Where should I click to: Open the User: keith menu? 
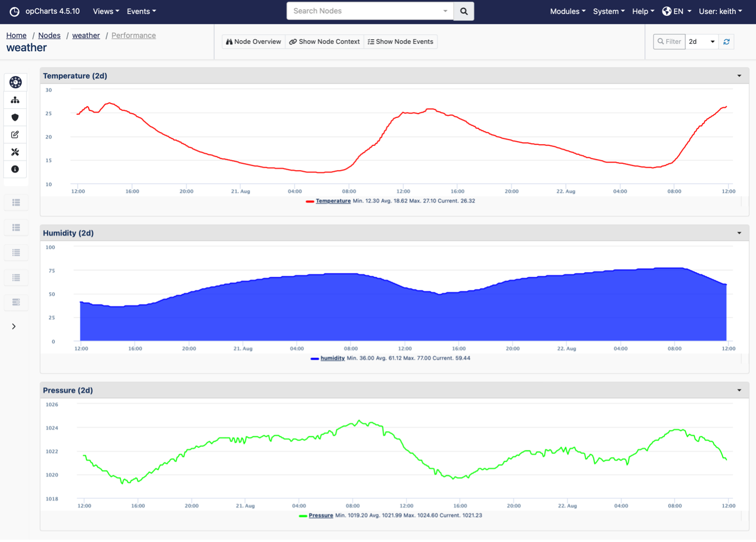(x=720, y=11)
